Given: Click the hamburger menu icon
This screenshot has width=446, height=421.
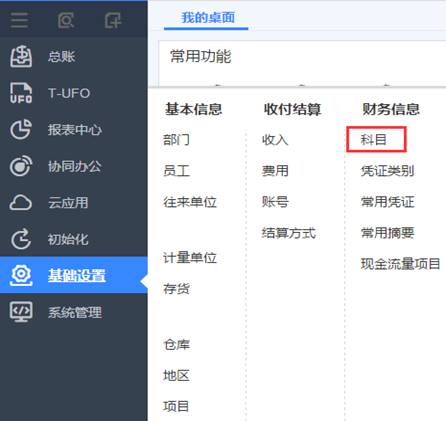Looking at the screenshot, I should click(x=19, y=21).
